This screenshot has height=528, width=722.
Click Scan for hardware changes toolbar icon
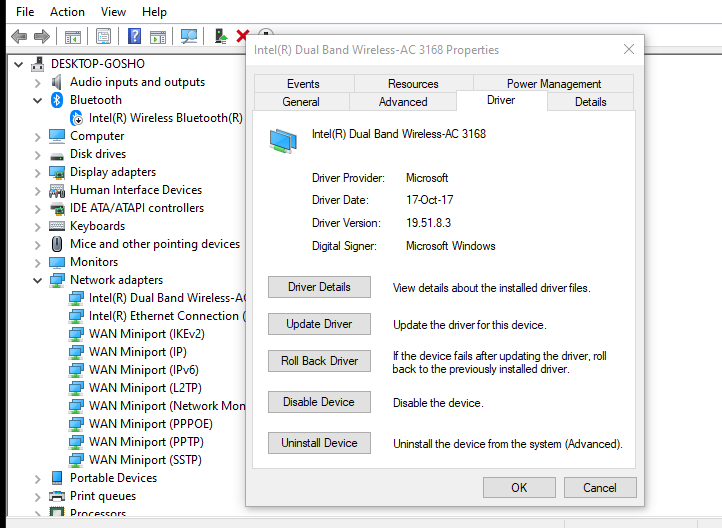[189, 36]
